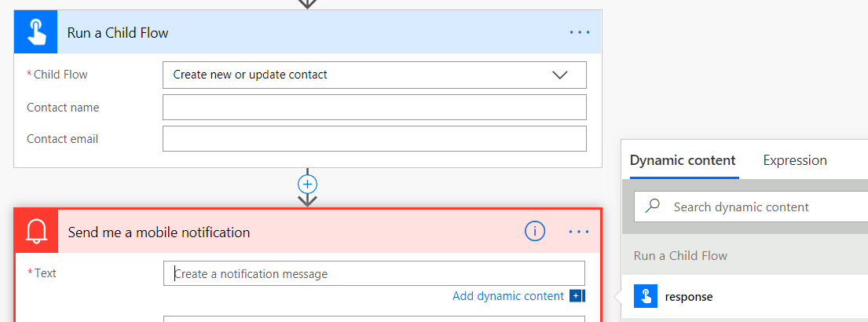Click the blue plus icon beside Add dynamic content
This screenshot has height=322, width=868.
coord(577,296)
